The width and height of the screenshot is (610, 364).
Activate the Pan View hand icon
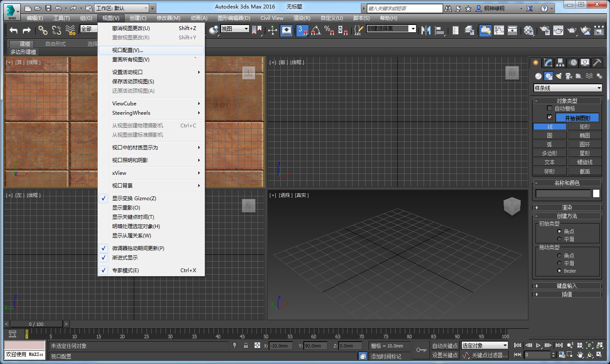[x=580, y=355]
